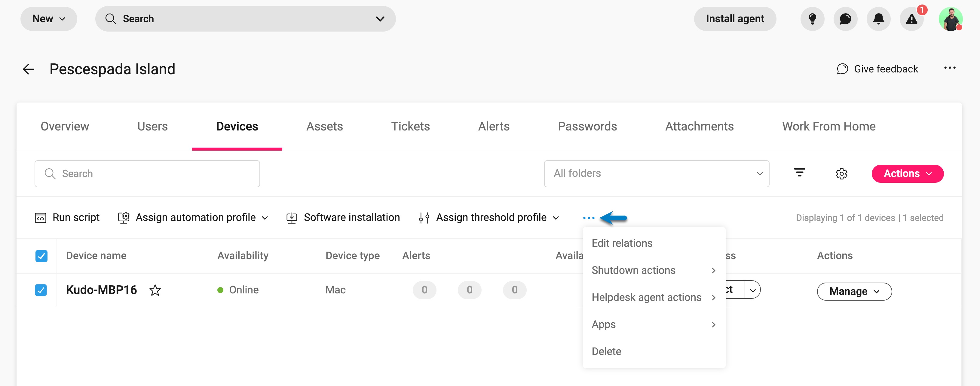980x386 pixels.
Task: Open the Assets tab
Action: 324,126
